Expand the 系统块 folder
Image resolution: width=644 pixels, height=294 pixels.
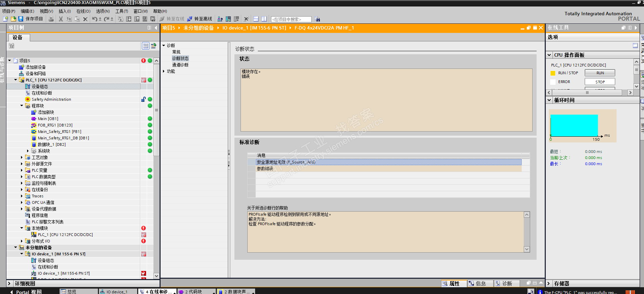28,151
